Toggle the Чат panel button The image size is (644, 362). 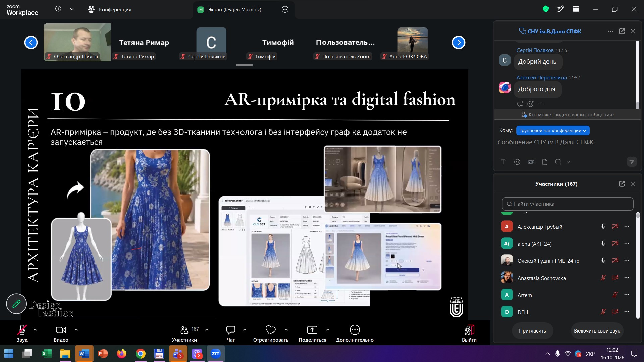point(231,334)
